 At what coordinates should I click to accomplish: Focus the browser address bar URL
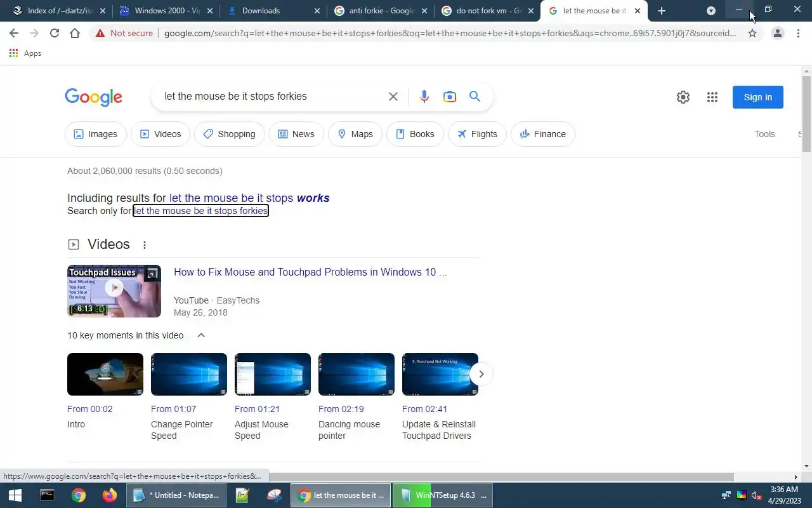[x=450, y=33]
